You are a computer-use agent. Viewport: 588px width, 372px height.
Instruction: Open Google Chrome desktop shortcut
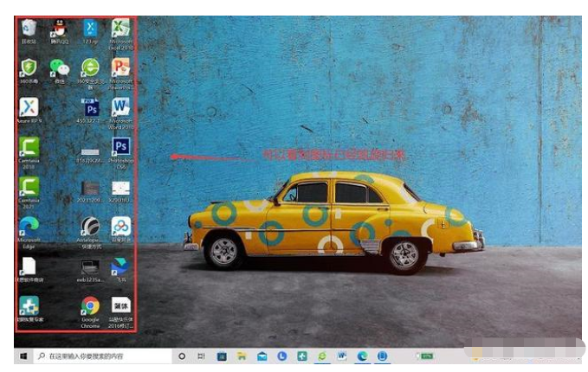[x=90, y=306]
